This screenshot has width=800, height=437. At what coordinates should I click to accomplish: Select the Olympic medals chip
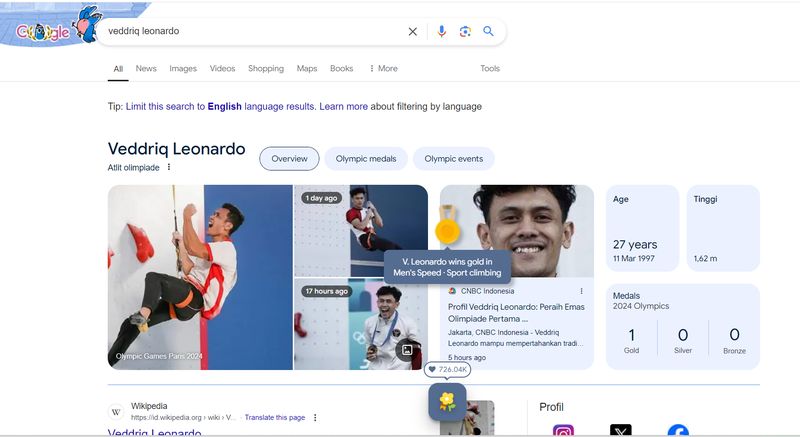pos(365,159)
